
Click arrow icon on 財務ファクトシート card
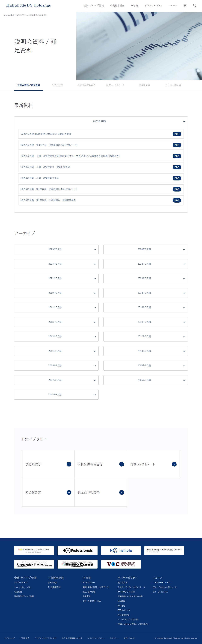click(174, 464)
